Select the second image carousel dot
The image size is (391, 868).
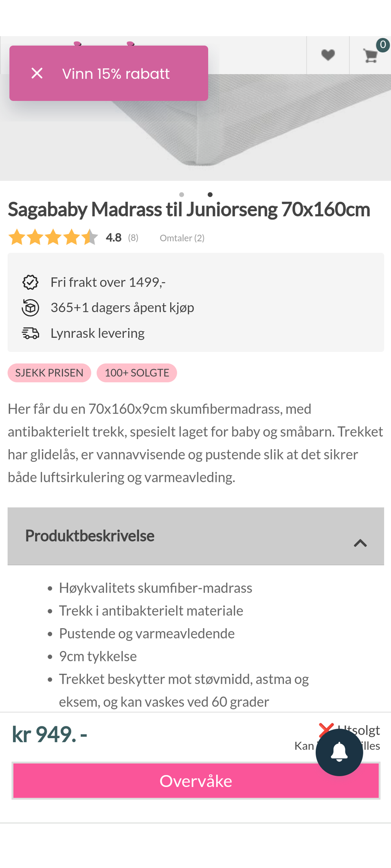tap(210, 195)
